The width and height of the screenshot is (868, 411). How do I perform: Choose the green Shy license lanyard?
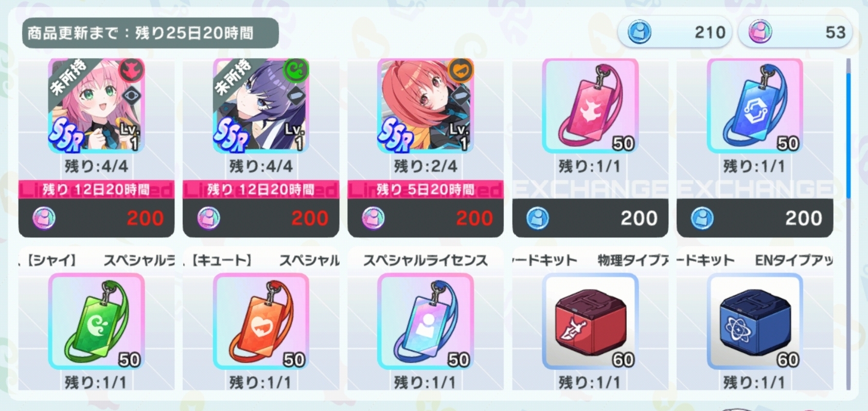pos(96,321)
